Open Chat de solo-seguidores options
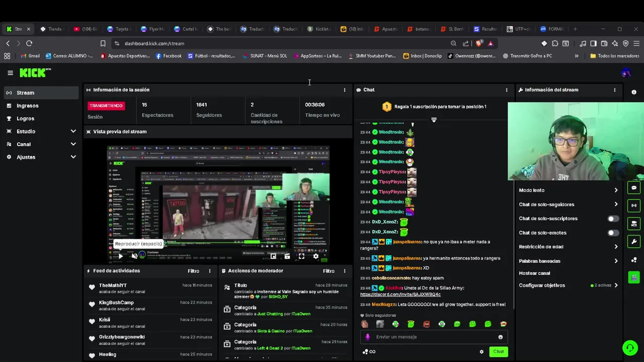 point(569,205)
